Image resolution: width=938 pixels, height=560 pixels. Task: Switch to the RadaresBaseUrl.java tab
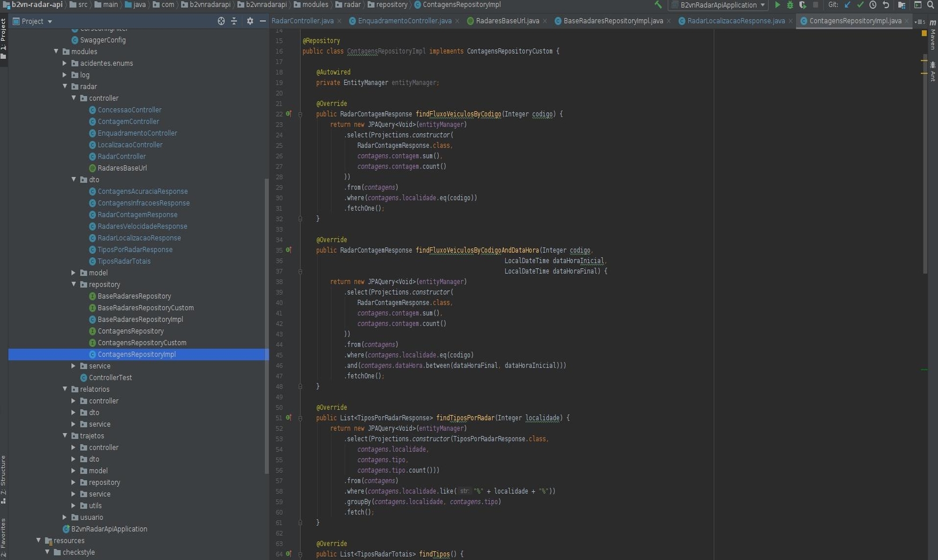(507, 21)
